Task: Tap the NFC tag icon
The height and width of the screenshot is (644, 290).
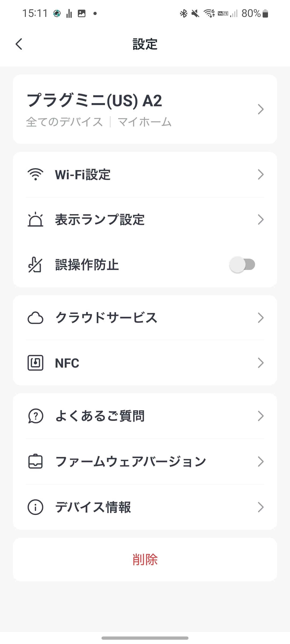Action: tap(35, 363)
